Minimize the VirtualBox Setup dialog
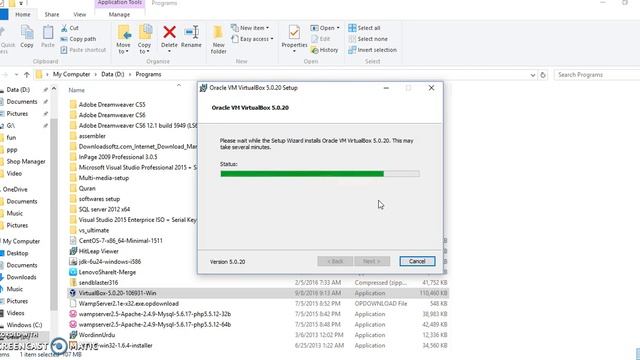This screenshot has width=640, height=360. pos(386,88)
